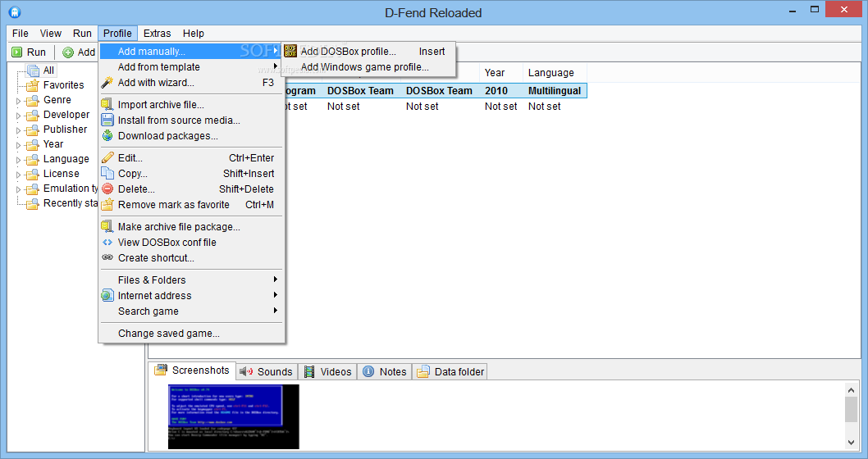Click the Copy documents icon
This screenshot has height=459, width=868.
107,173
